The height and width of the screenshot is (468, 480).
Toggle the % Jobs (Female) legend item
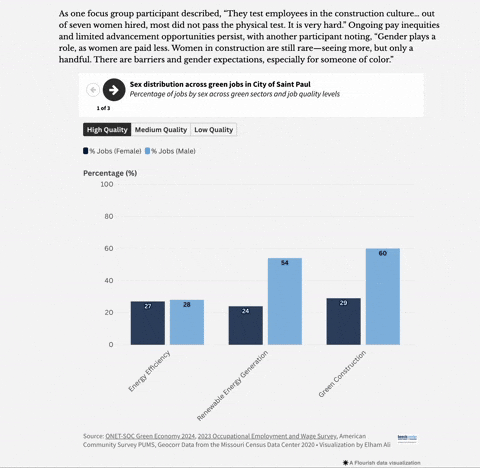[x=112, y=151]
